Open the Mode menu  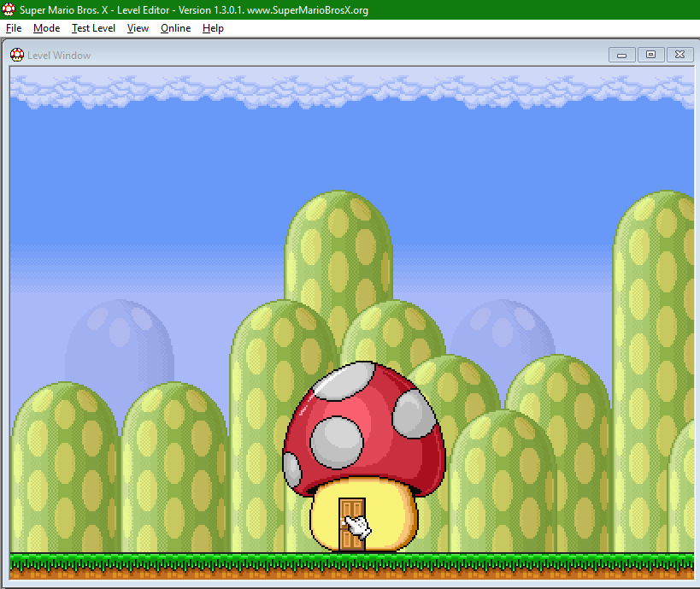[46, 28]
